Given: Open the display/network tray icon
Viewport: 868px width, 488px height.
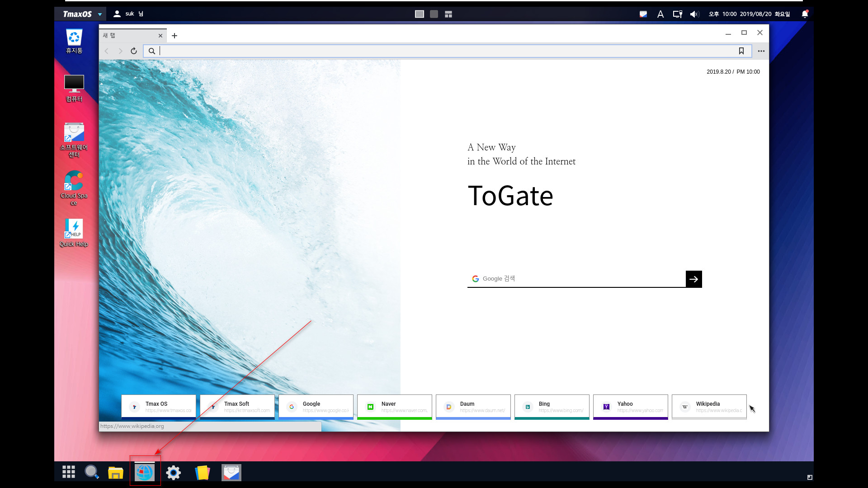Looking at the screenshot, I should (x=677, y=14).
